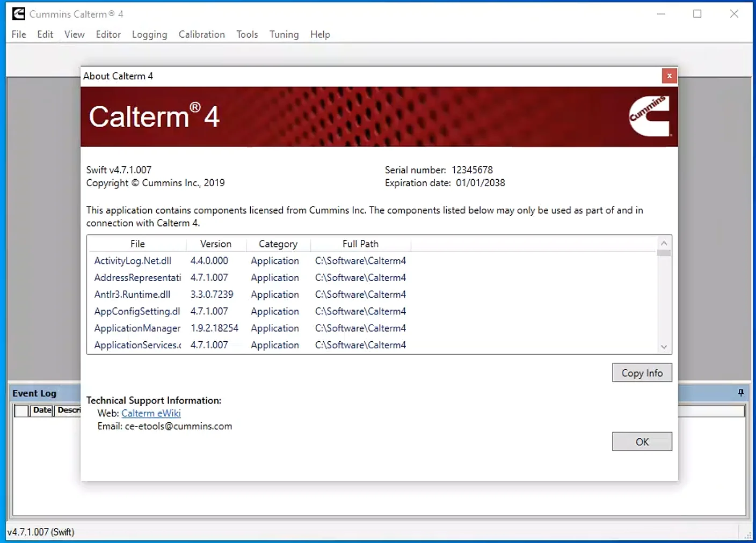
Task: Open the Edit menu
Action: click(x=45, y=34)
